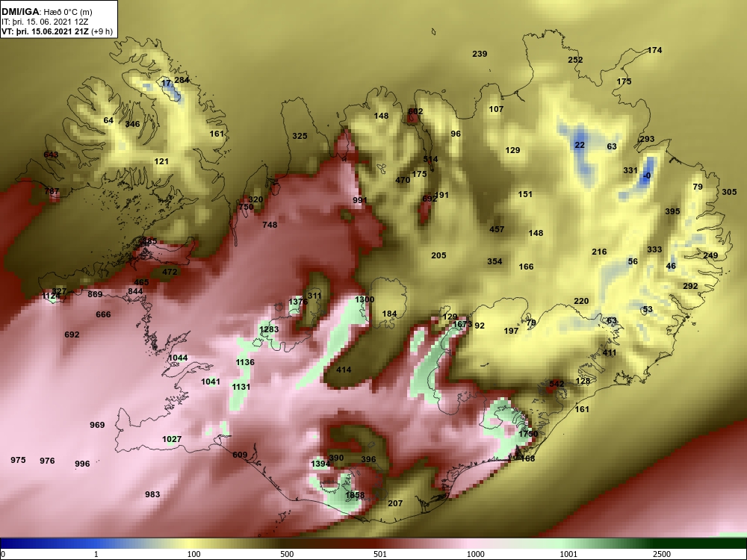The height and width of the screenshot is (560, 747).
Task: Select the map value 1131
Action: (x=241, y=387)
